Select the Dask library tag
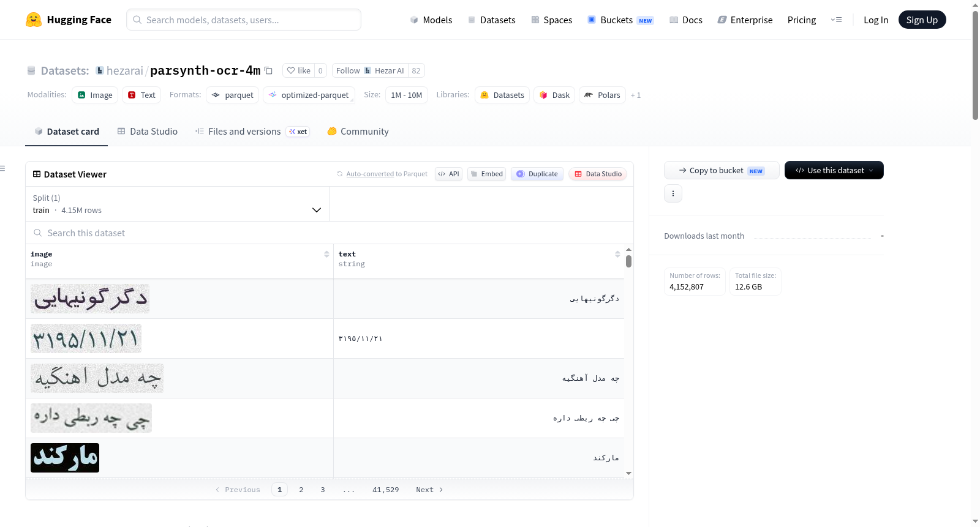The height and width of the screenshot is (527, 980). [554, 95]
